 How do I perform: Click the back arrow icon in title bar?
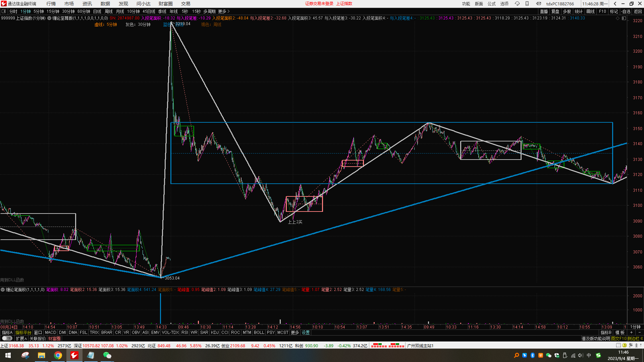[x=615, y=4]
